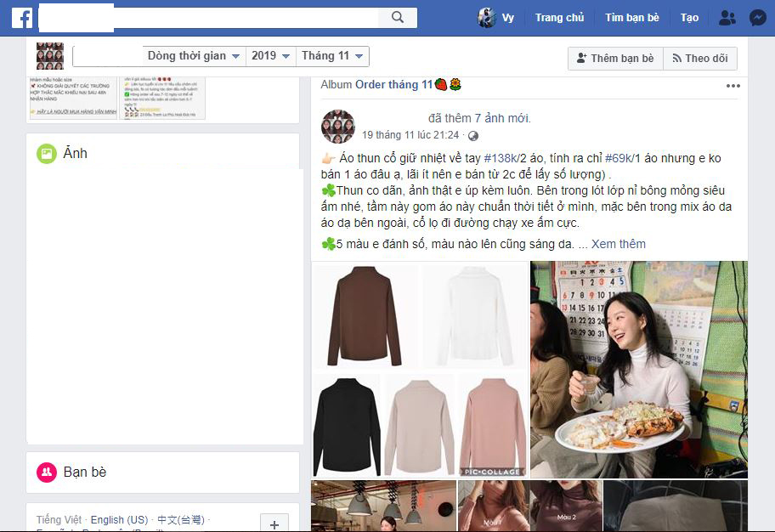Click the Thêm bạn bè button
The height and width of the screenshot is (532, 775).
[615, 59]
